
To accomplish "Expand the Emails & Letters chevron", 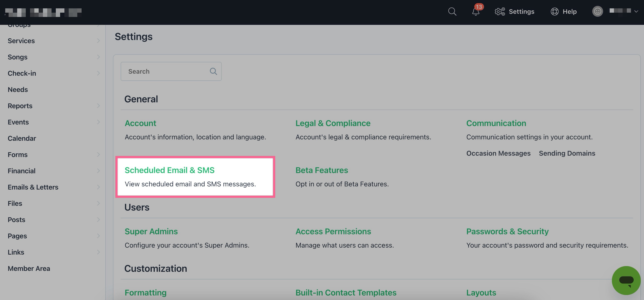I will [98, 187].
